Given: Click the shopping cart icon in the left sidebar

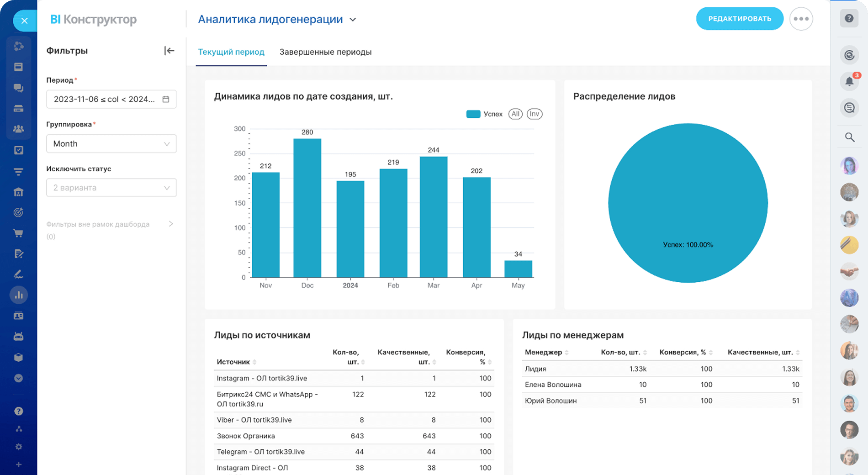Looking at the screenshot, I should point(18,233).
